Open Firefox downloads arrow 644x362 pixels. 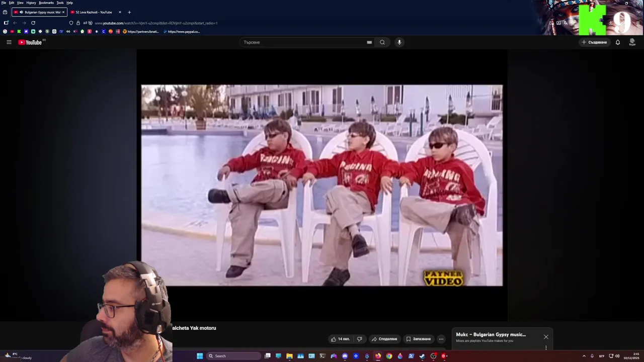pyautogui.click(x=610, y=23)
